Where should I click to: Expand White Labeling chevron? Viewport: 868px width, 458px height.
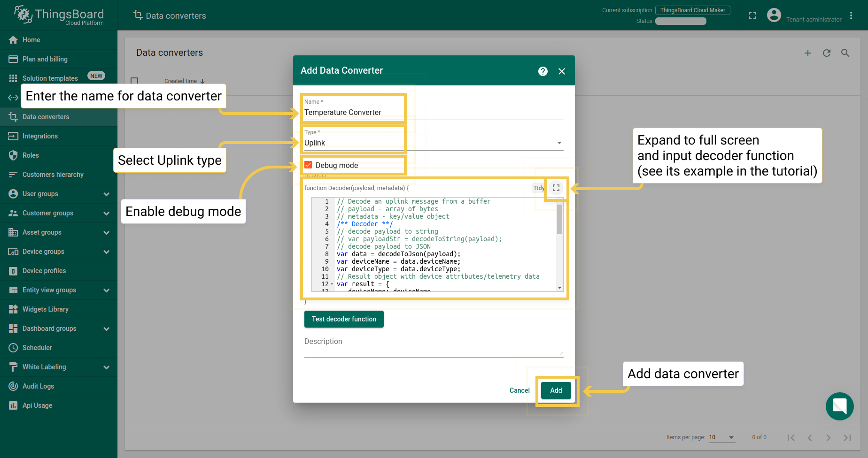tap(107, 367)
